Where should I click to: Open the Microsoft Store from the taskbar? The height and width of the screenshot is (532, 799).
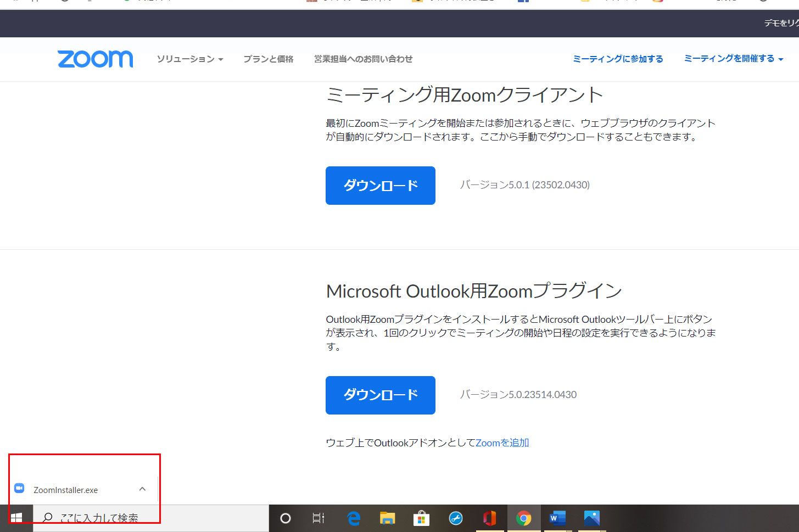(421, 518)
